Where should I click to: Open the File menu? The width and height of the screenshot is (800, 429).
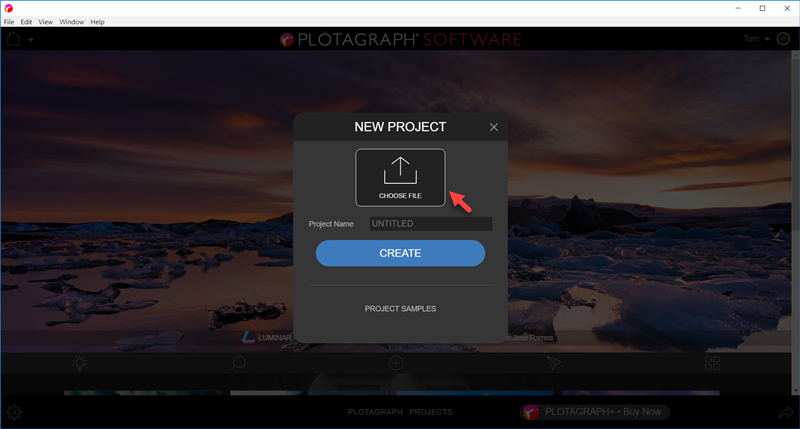pyautogui.click(x=9, y=22)
